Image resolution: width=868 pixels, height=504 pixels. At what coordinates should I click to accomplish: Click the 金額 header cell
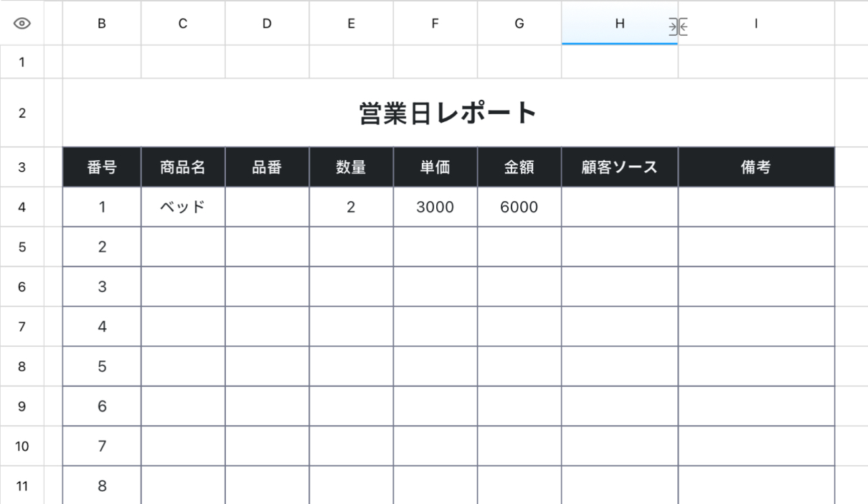(519, 167)
